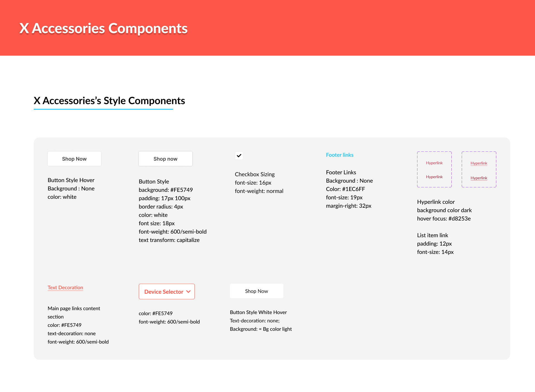The width and height of the screenshot is (535, 392).
Task: Click the checkmark icon in the checkbox
Action: point(239,156)
